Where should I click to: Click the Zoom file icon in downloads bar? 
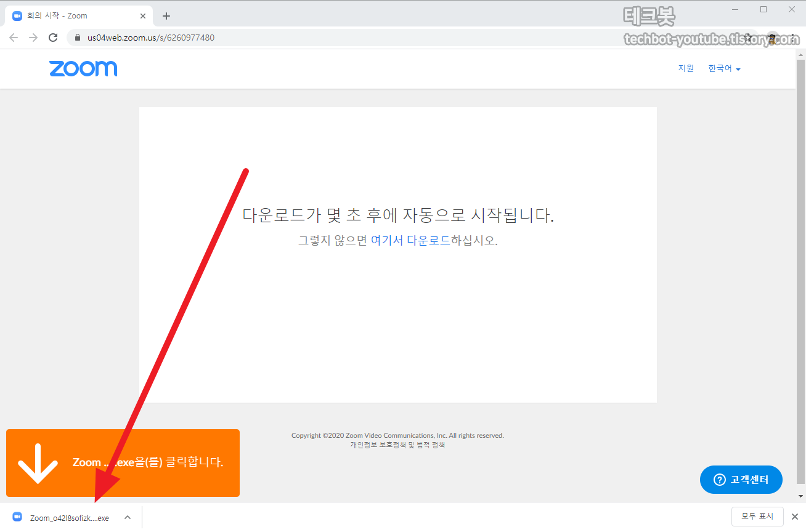coord(17,517)
